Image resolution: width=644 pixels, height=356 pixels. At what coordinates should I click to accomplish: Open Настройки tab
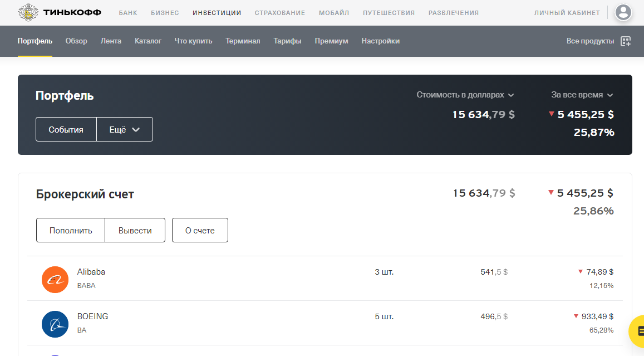click(x=381, y=41)
